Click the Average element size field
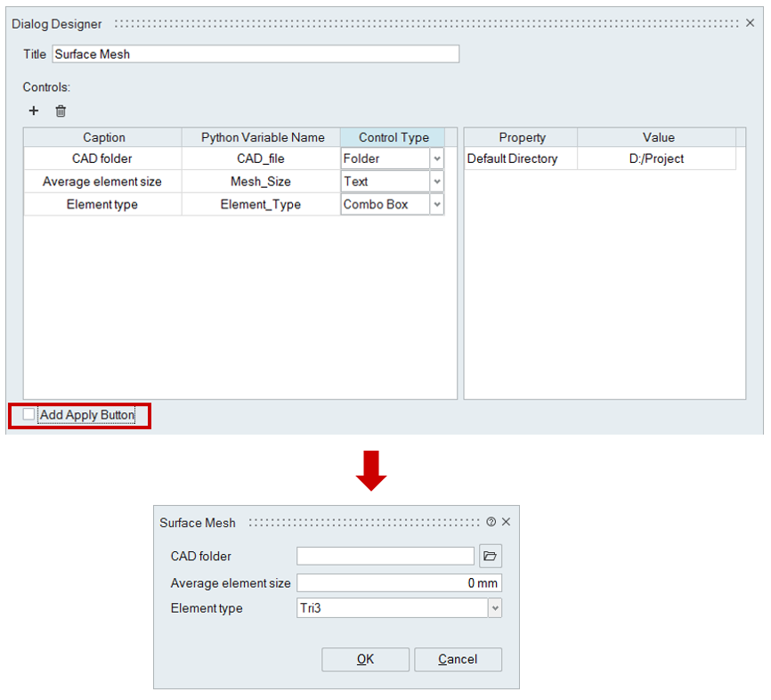Image resolution: width=771 pixels, height=700 pixels. (399, 583)
